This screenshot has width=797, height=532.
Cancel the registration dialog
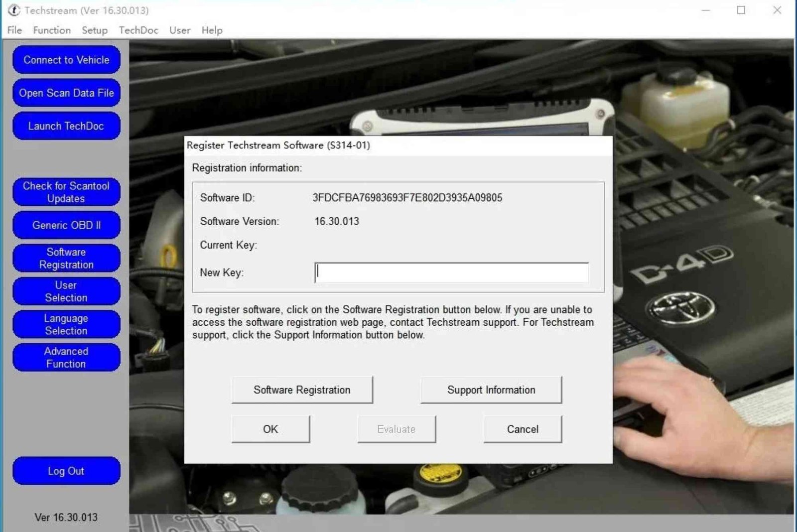[x=523, y=429]
